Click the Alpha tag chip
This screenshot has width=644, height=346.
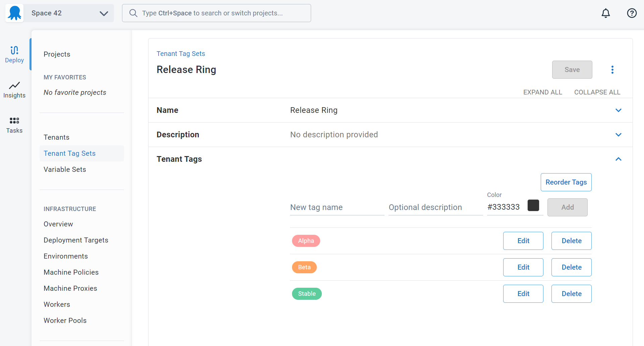coord(306,241)
